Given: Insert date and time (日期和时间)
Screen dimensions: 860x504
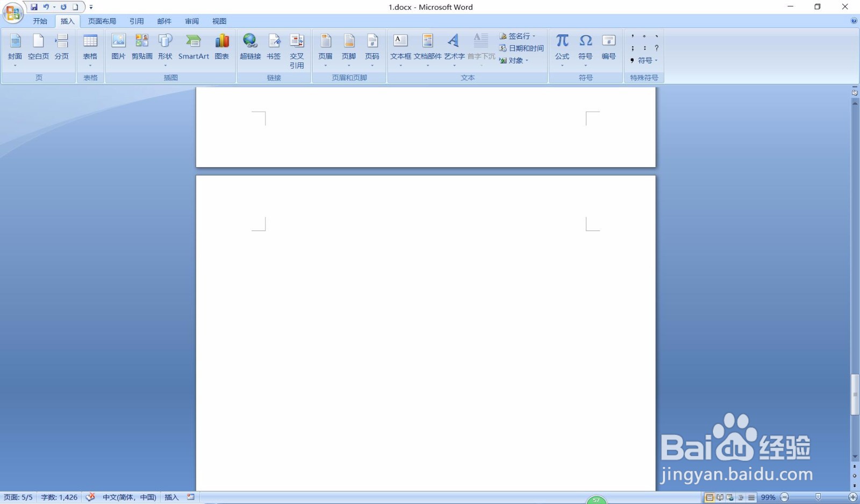Looking at the screenshot, I should point(521,48).
